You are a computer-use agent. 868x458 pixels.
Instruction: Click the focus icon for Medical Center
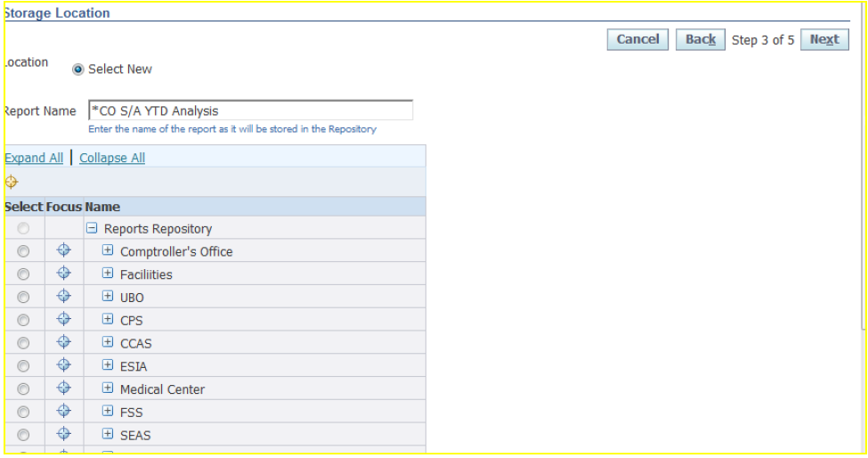[x=64, y=388]
